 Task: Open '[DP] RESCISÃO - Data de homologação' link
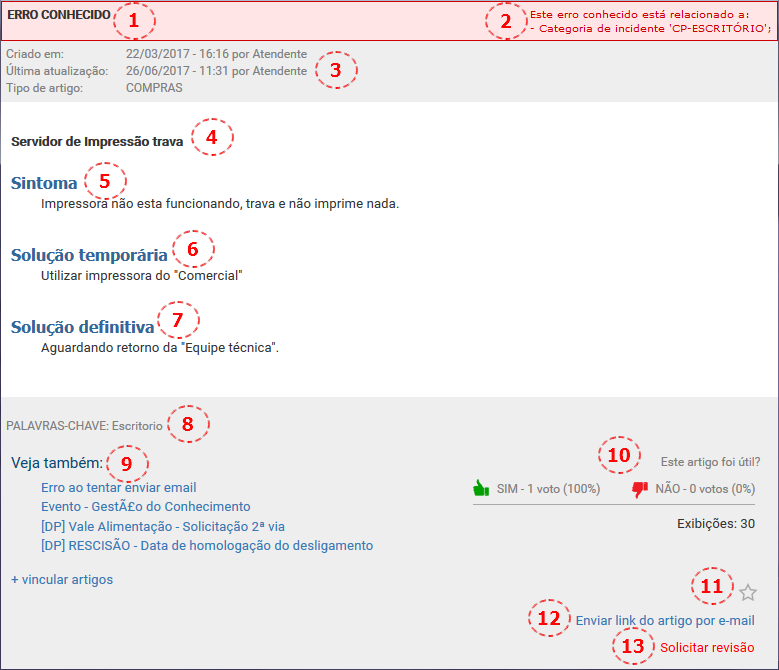[x=207, y=546]
